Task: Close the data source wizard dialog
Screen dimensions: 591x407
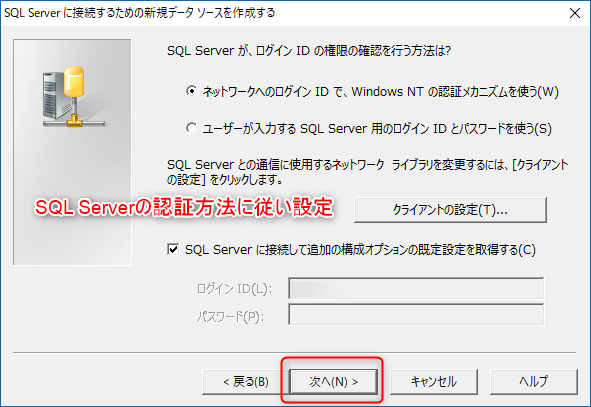Action: tap(575, 13)
